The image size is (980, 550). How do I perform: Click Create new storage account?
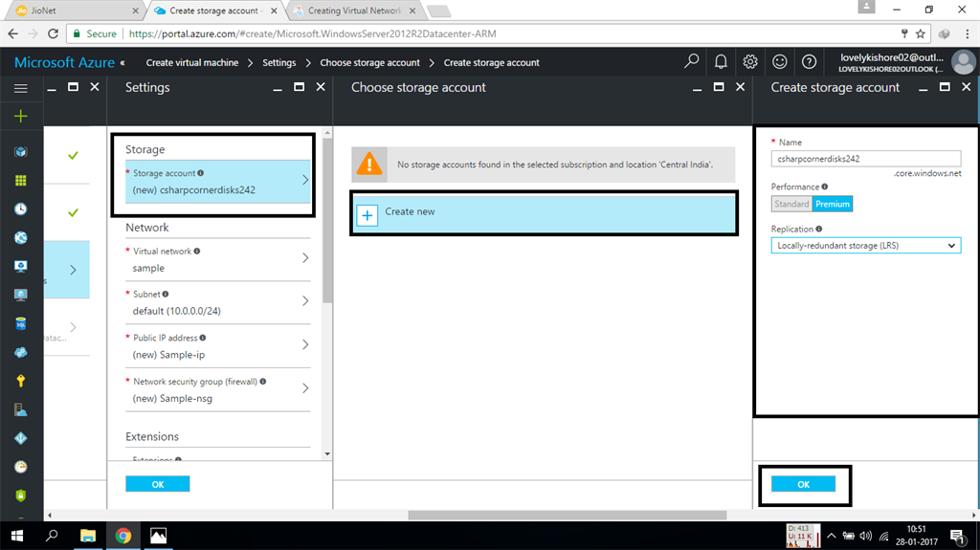(x=544, y=213)
